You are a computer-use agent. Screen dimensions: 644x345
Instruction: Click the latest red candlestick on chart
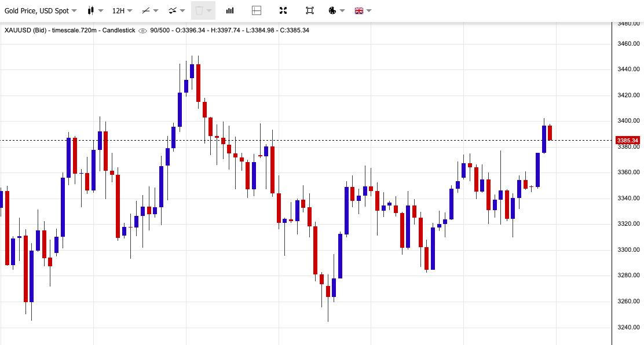tap(550, 132)
